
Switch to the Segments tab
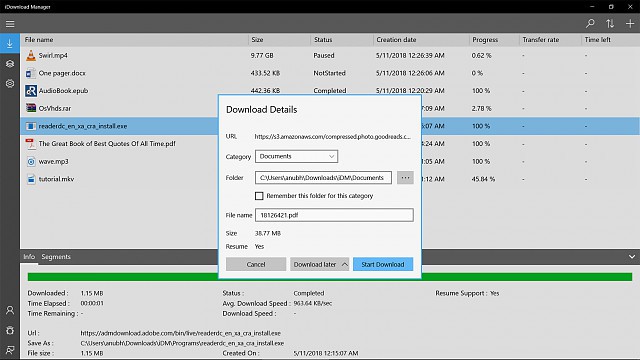56,257
